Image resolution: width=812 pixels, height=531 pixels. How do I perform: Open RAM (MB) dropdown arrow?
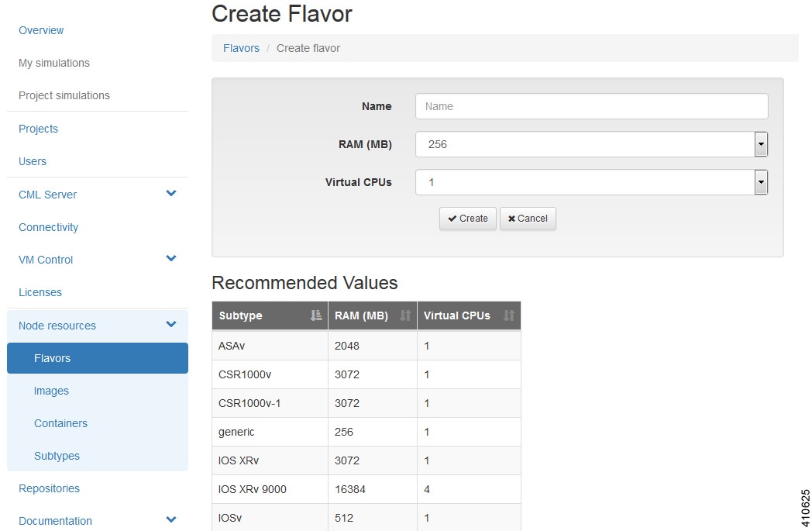(x=761, y=144)
